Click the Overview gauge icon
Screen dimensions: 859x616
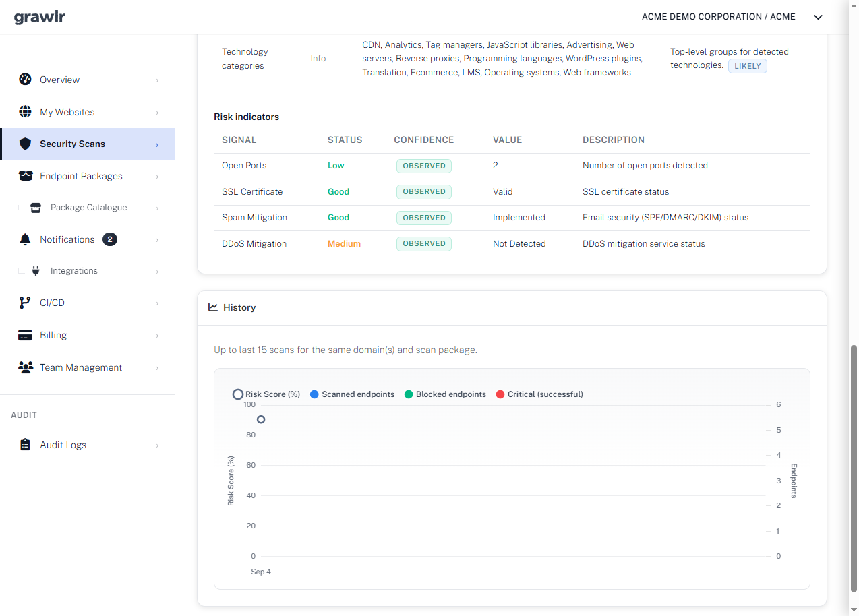coord(25,80)
